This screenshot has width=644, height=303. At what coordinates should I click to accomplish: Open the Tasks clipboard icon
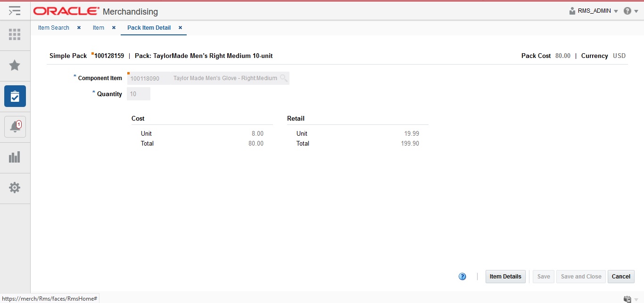(x=15, y=96)
